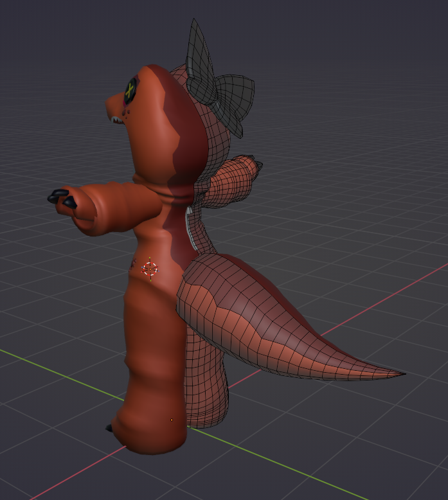The width and height of the screenshot is (448, 500).
Task: Click the red-white 3D cursor crosshair
Action: (150, 269)
